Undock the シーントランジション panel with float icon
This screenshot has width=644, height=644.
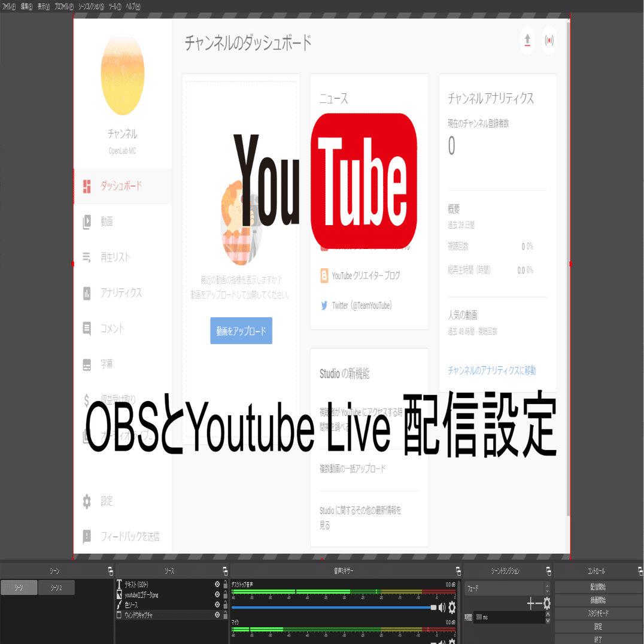548,571
